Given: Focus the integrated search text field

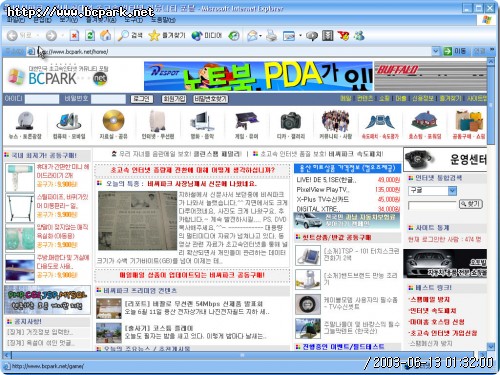Looking at the screenshot, I should (x=432, y=204).
